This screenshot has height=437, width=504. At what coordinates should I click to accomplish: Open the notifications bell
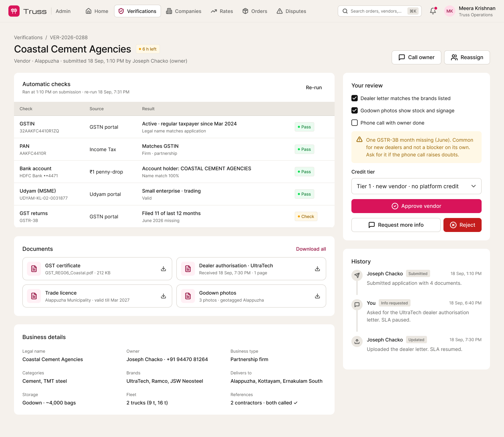point(433,11)
